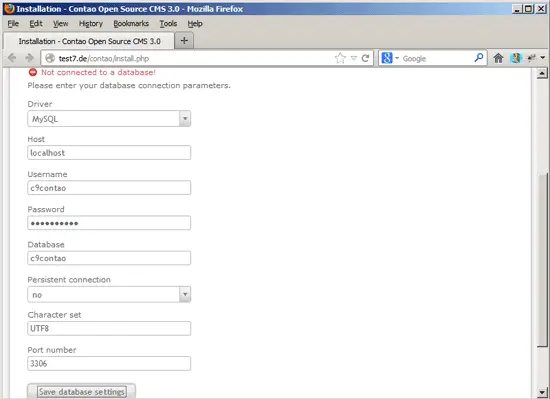Minimize the Firefox window
This screenshot has width=550, height=399.
[x=516, y=9]
